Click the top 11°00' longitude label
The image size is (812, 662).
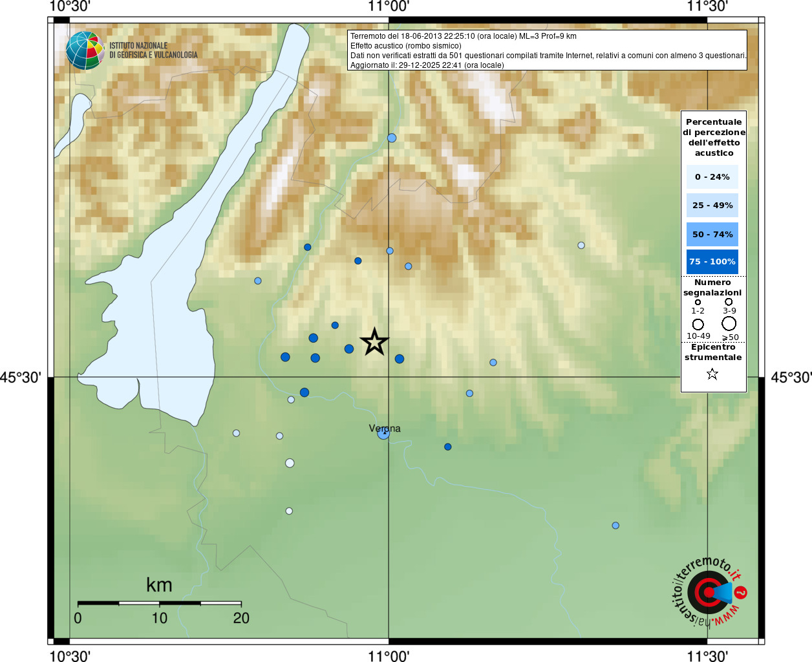(389, 6)
